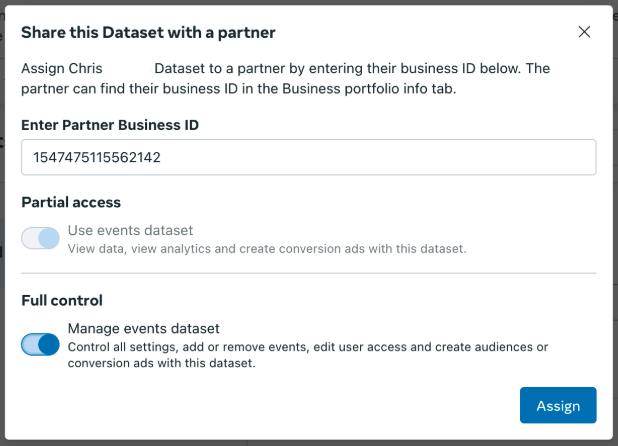Viewport: 618px width, 446px height.
Task: Click the 'Share this Dataset with a partner' title
Action: [148, 33]
